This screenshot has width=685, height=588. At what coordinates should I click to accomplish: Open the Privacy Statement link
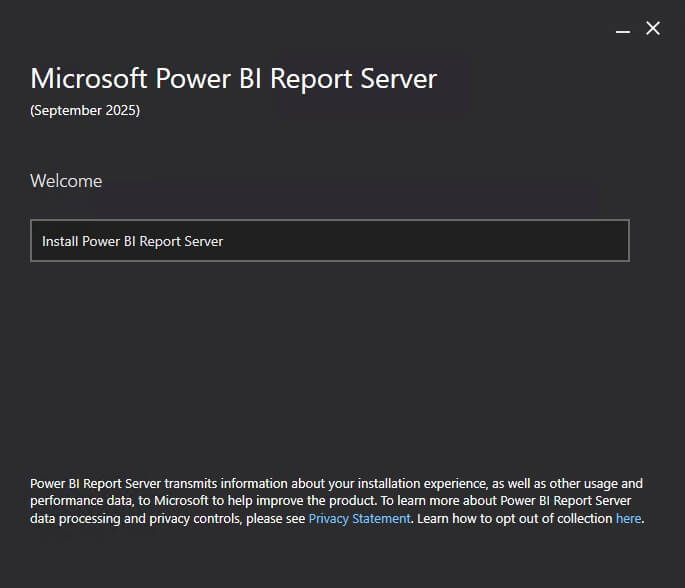click(x=359, y=519)
